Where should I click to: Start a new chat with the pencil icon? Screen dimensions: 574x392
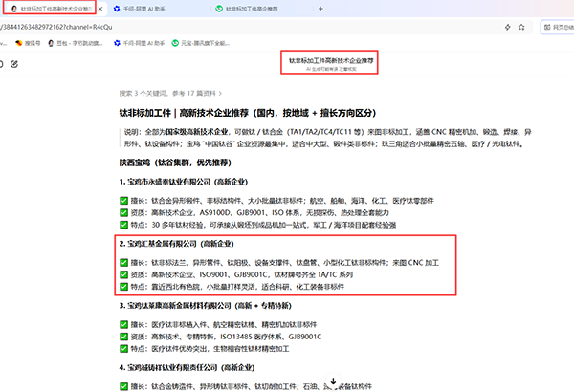(x=14, y=64)
